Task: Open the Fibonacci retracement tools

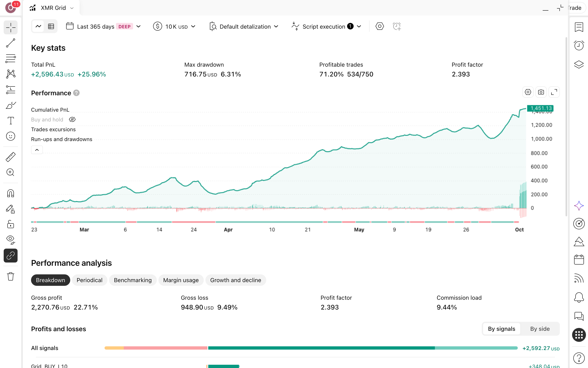Action: (10, 58)
